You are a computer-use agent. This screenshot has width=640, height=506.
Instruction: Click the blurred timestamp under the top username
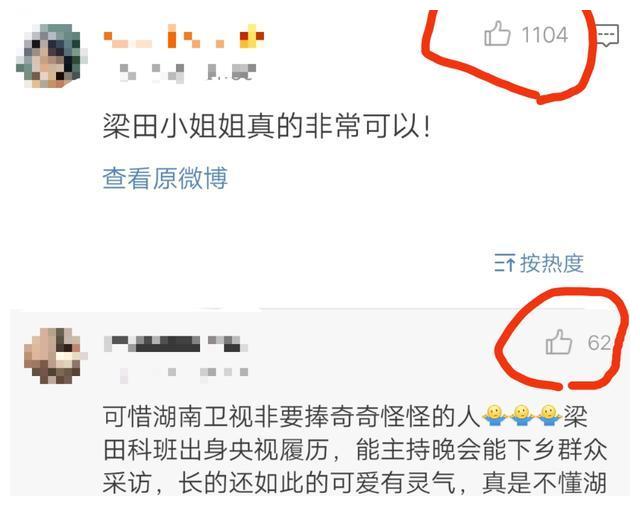click(x=188, y=73)
